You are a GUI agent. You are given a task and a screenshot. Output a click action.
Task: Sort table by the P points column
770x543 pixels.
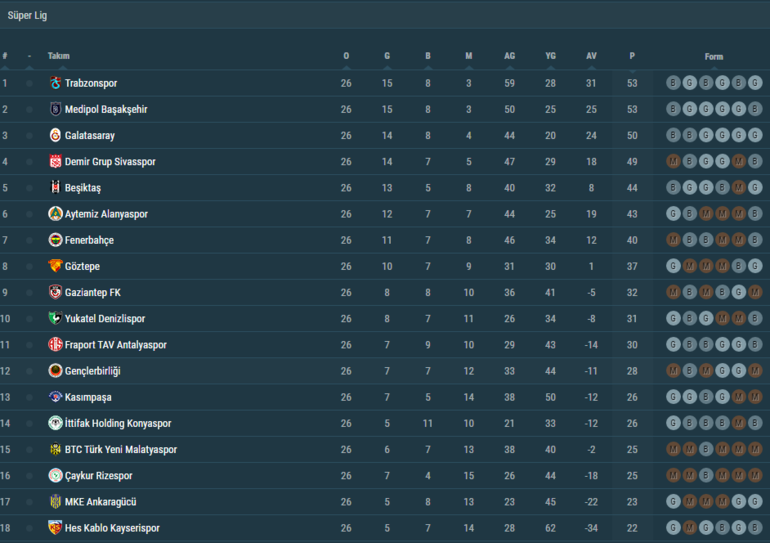(x=632, y=56)
